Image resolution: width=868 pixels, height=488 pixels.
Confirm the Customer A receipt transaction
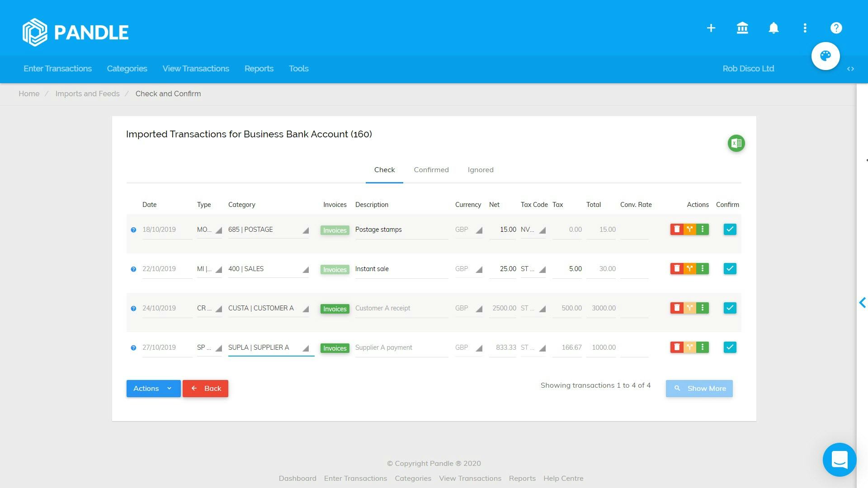point(730,308)
